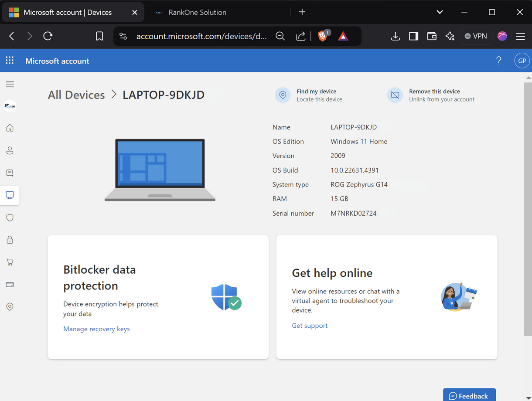The image size is (532, 401).
Task: Open Address book location pin icon
Action: (10, 307)
